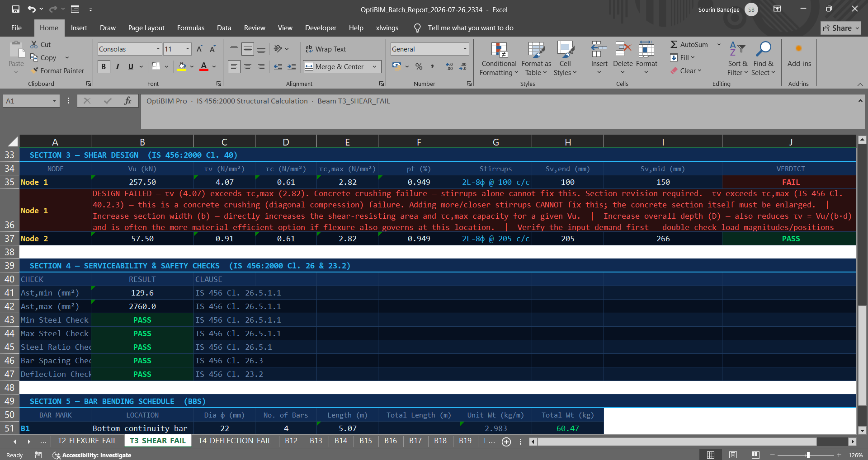Increase font size with larger A icon
The width and height of the screenshot is (868, 460).
coord(199,49)
